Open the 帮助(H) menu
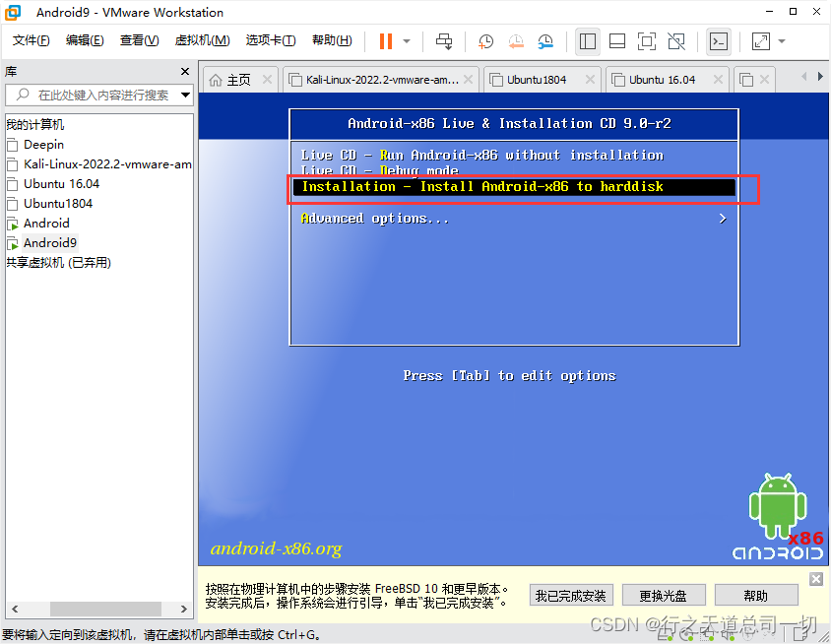Viewport: 831px width, 644px height. coord(332,40)
